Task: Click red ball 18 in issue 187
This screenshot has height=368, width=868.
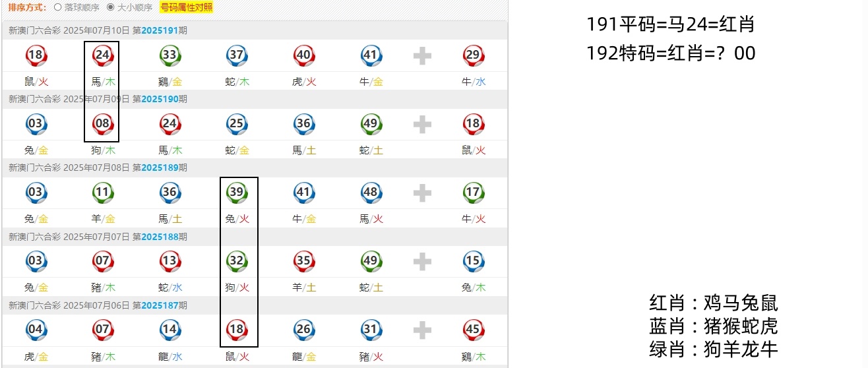Action: pos(237,330)
